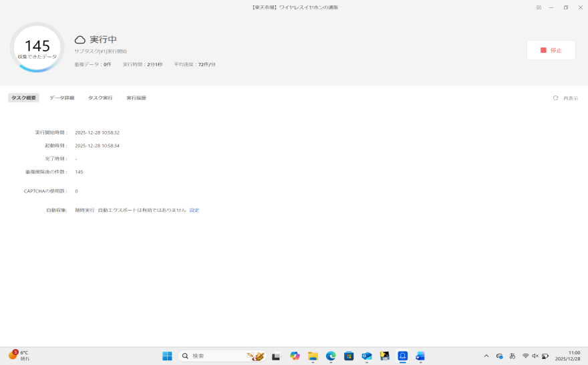Click the cloud icon beside 実行中
The height and width of the screenshot is (365, 588).
coord(80,40)
